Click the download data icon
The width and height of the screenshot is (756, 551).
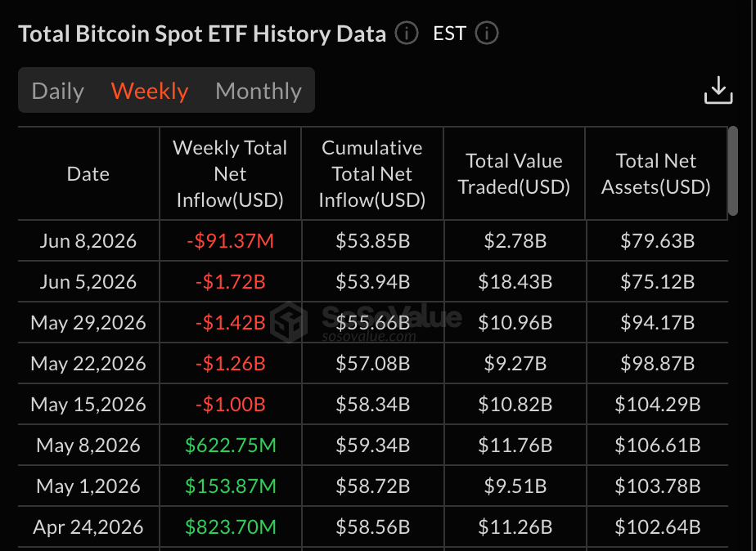718,90
